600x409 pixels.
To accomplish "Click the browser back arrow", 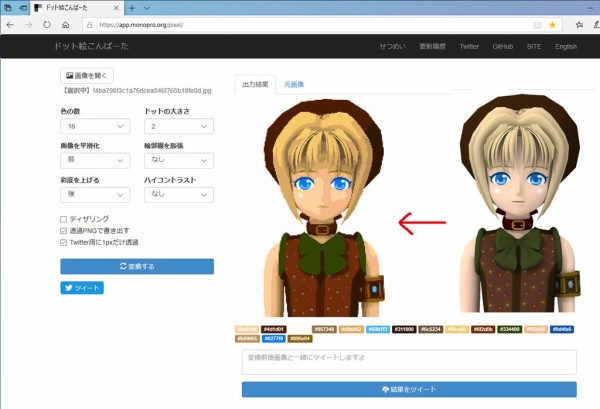I will click(11, 24).
